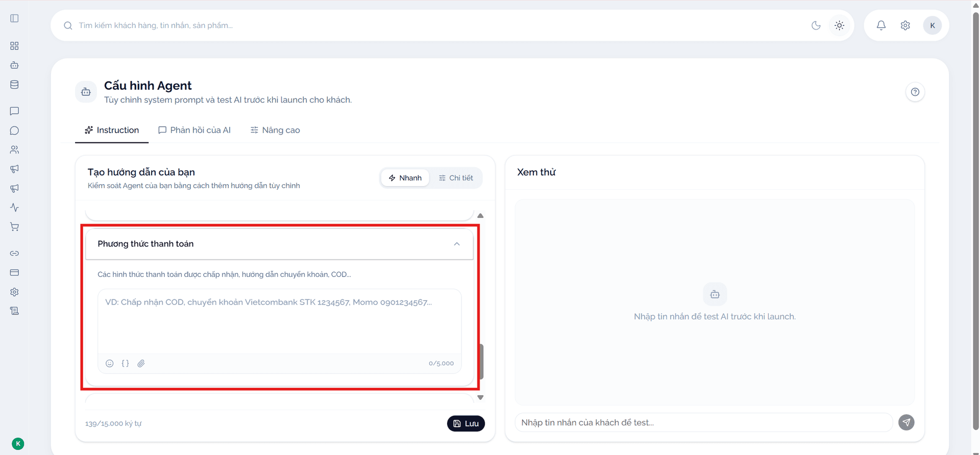Send test message with paper plane icon
Viewport: 980px width, 455px height.
[x=906, y=422]
